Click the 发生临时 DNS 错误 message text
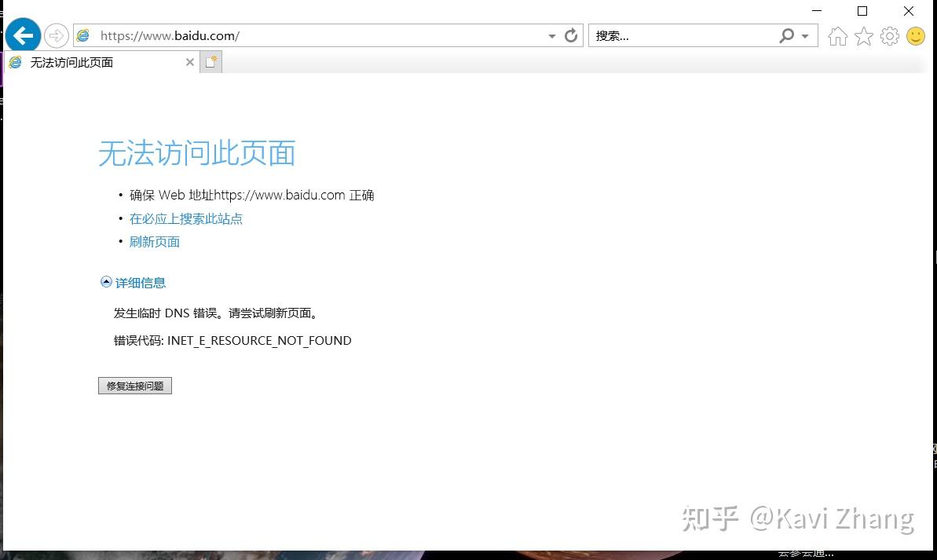This screenshot has height=560, width=937. [x=216, y=313]
